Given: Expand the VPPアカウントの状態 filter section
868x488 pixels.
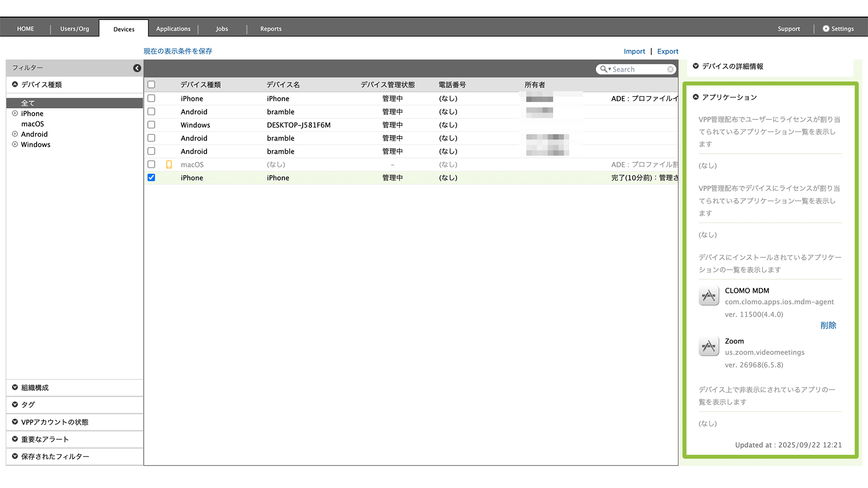Looking at the screenshot, I should pos(15,422).
